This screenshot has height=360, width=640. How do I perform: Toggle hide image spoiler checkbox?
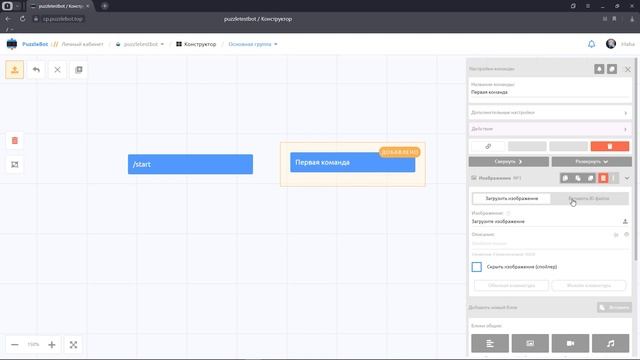[476, 267]
